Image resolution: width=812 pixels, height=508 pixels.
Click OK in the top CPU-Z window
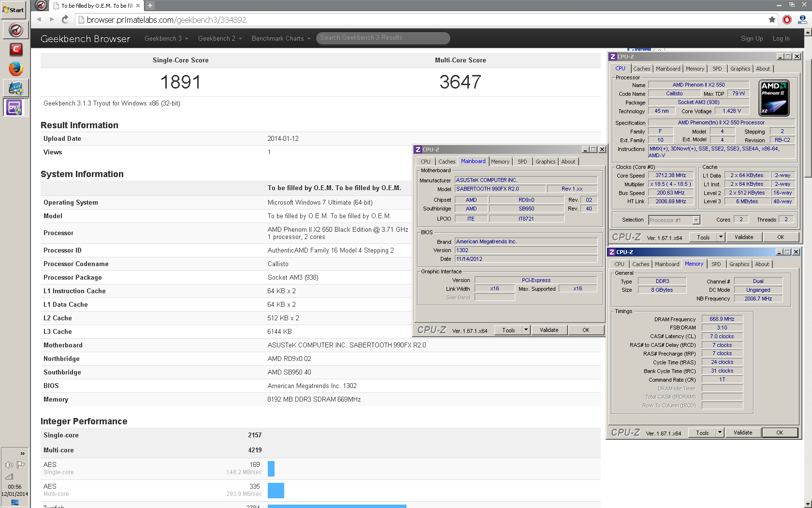[x=781, y=237]
